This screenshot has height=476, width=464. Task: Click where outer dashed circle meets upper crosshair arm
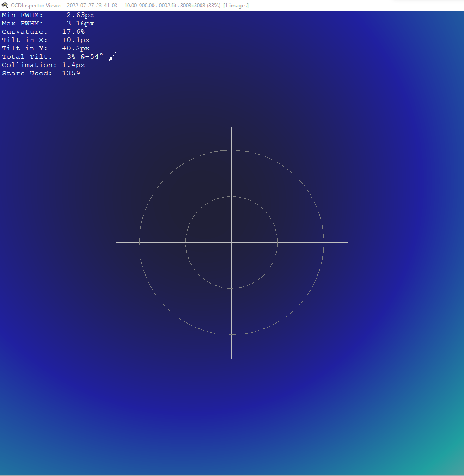tap(232, 150)
